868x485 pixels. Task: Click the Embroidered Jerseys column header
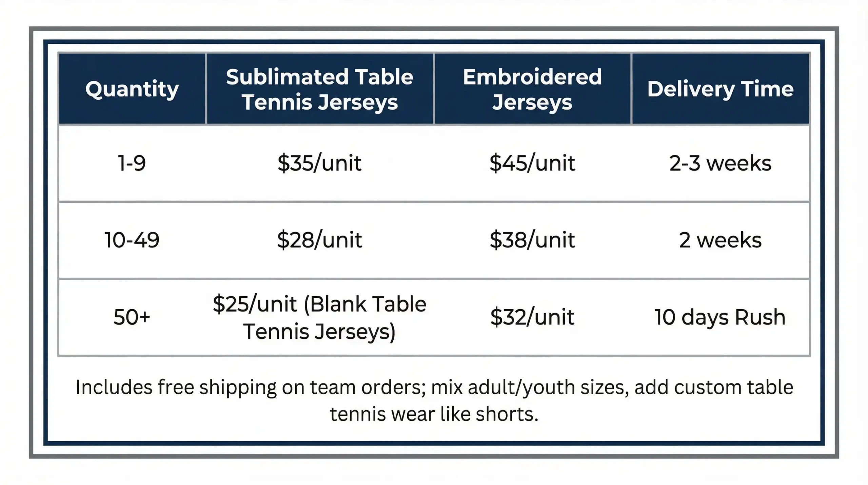click(532, 89)
